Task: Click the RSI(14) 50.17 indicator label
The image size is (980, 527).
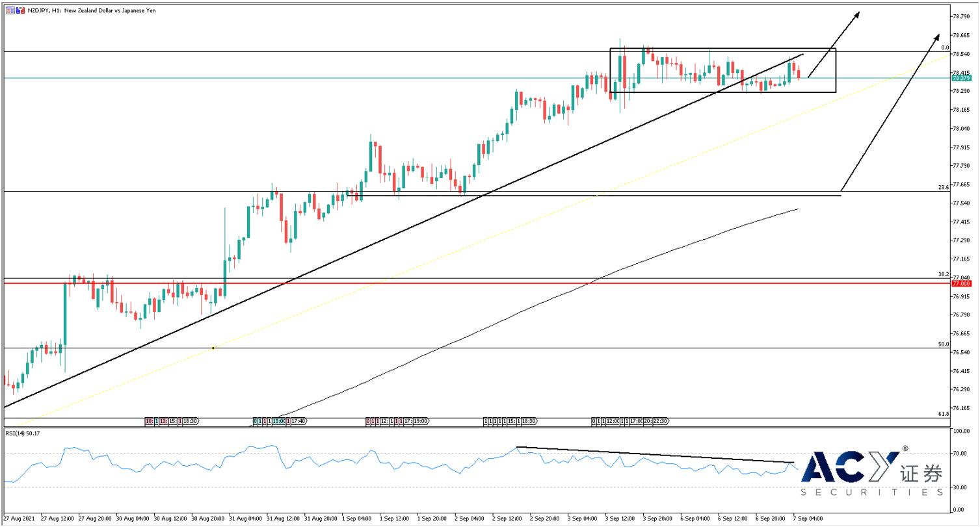Action: (x=23, y=433)
